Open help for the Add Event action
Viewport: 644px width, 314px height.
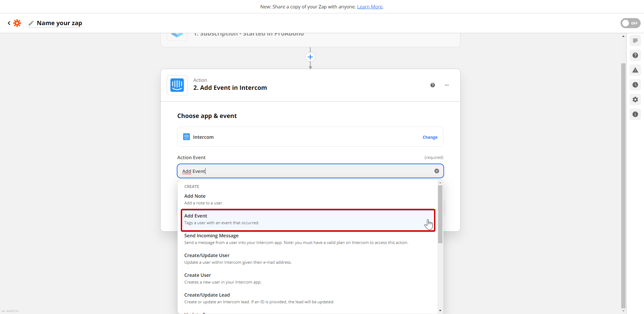point(433,85)
